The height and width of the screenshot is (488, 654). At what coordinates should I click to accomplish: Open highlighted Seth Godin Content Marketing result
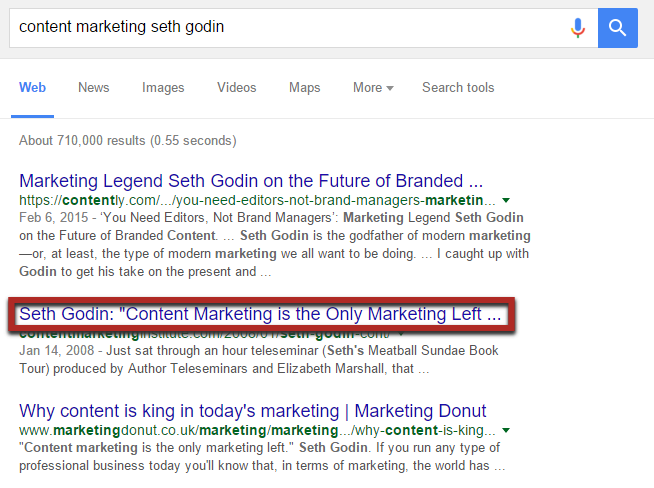(x=260, y=314)
